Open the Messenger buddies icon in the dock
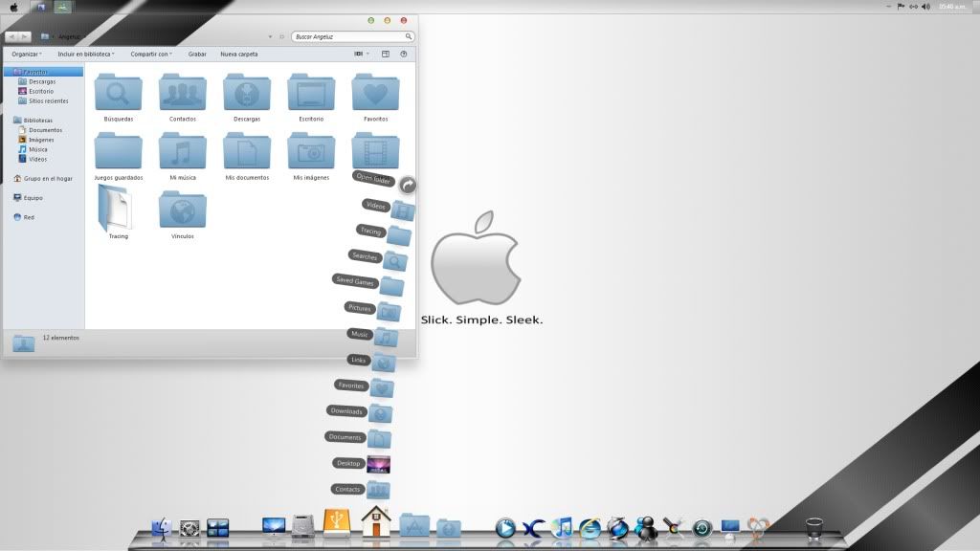This screenshot has width=980, height=551. point(646,528)
